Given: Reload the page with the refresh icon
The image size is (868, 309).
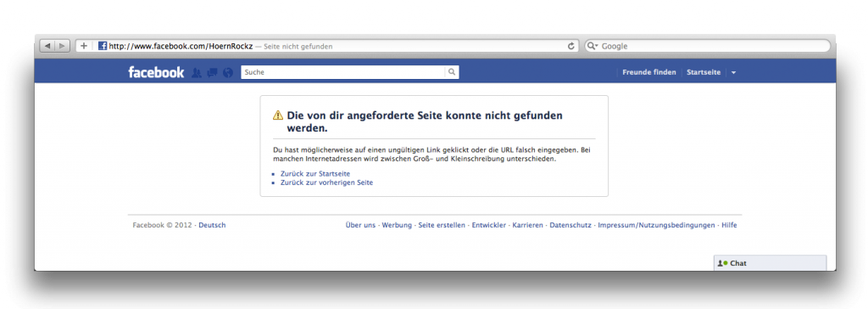Looking at the screenshot, I should click(x=571, y=46).
